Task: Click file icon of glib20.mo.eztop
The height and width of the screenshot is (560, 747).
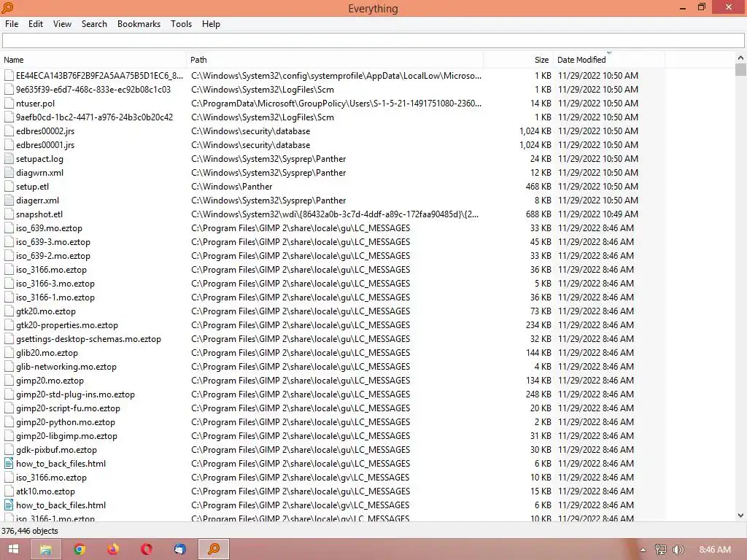Action: tap(9, 353)
